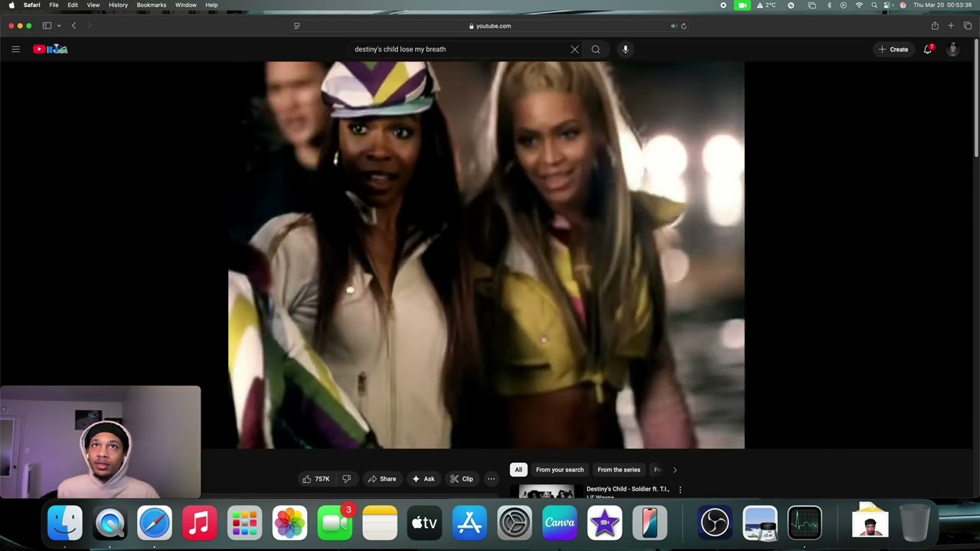The height and width of the screenshot is (551, 980).
Task: Open the App Store from the Dock
Action: tap(469, 523)
